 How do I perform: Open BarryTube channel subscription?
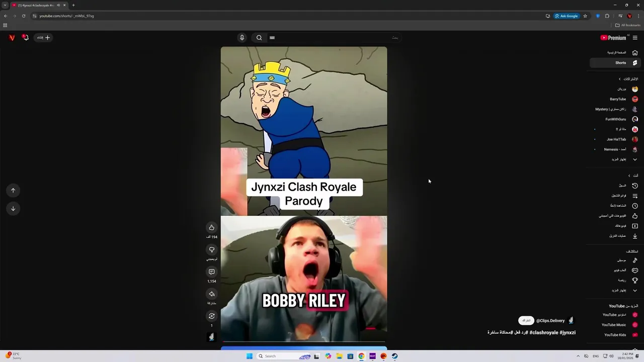point(615,99)
